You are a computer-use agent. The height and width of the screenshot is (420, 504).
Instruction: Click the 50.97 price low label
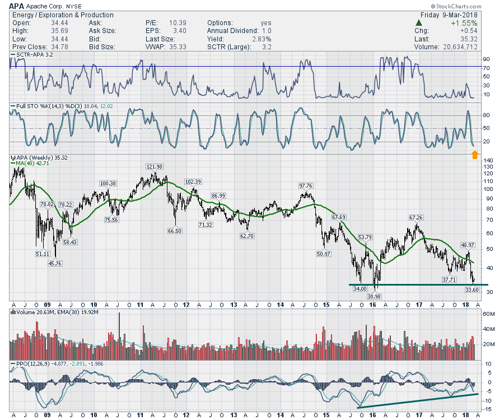click(323, 254)
